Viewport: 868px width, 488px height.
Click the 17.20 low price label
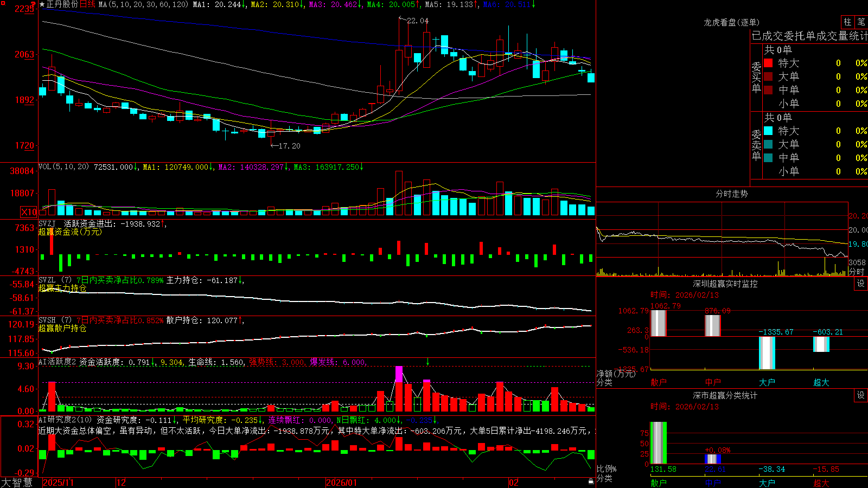(x=289, y=146)
